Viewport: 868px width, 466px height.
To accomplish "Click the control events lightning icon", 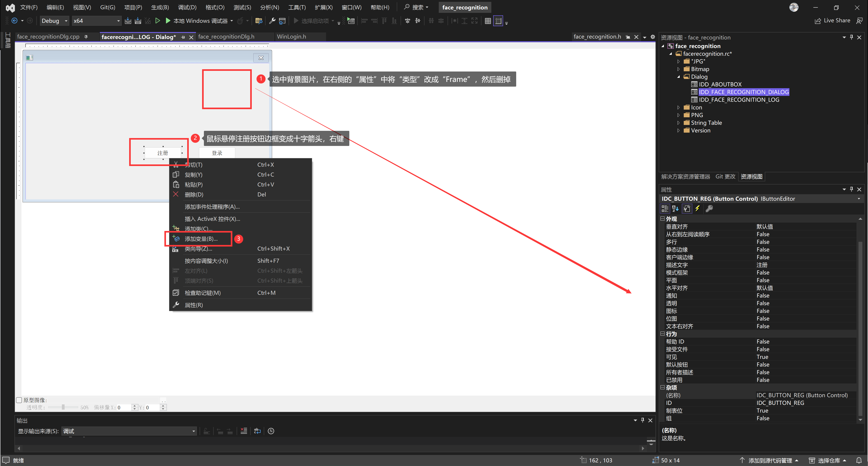I will pyautogui.click(x=698, y=209).
